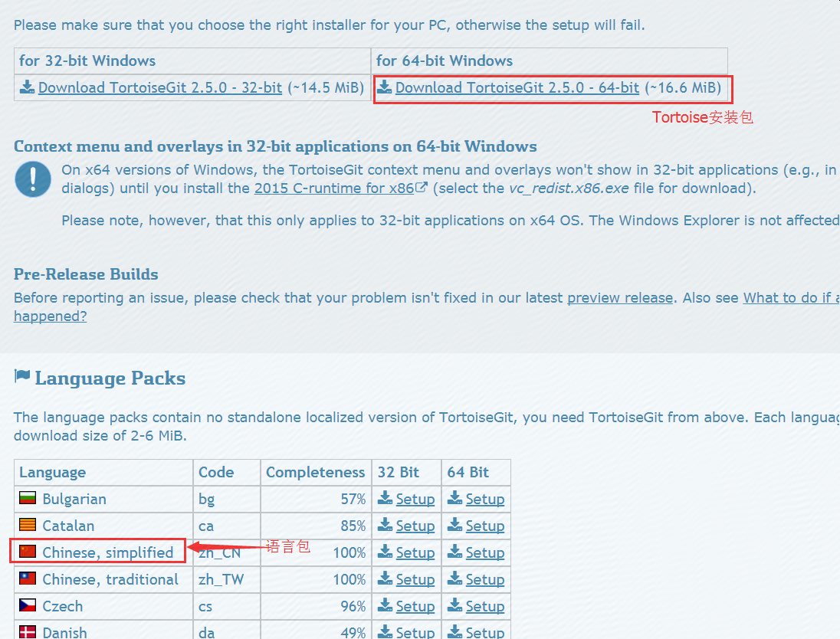Click the 'Pre-Release Builds' heading
This screenshot has width=840, height=639.
(x=86, y=274)
